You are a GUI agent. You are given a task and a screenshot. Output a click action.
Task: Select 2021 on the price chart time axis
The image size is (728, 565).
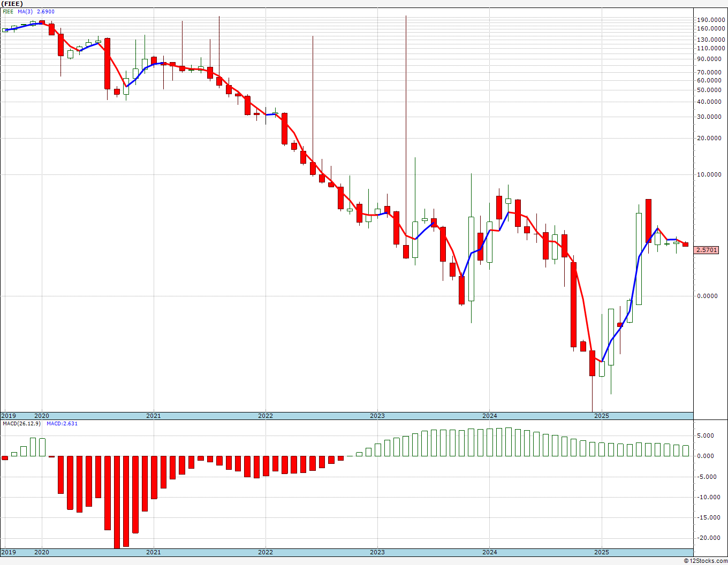tap(154, 416)
